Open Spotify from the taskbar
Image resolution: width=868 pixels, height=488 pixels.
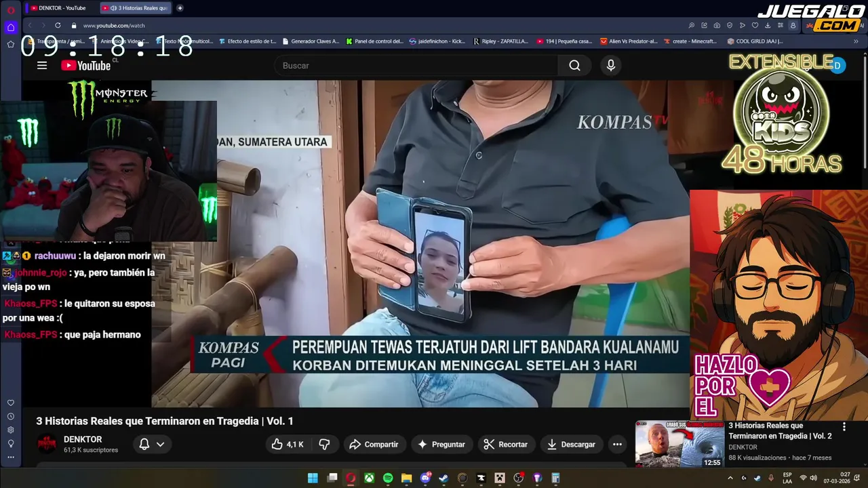tap(388, 478)
